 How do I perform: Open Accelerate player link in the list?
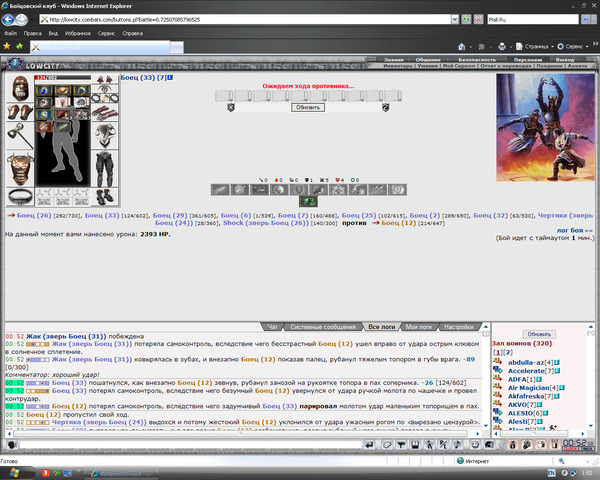click(526, 371)
